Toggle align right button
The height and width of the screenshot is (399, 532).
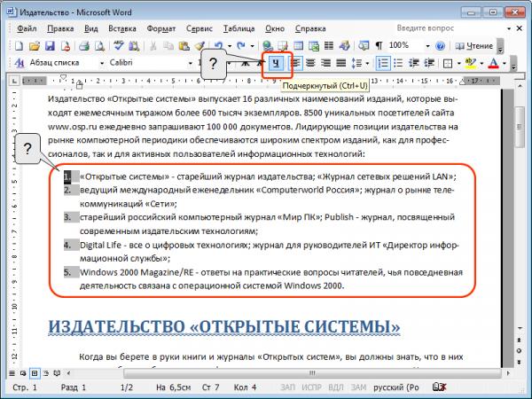point(325,63)
